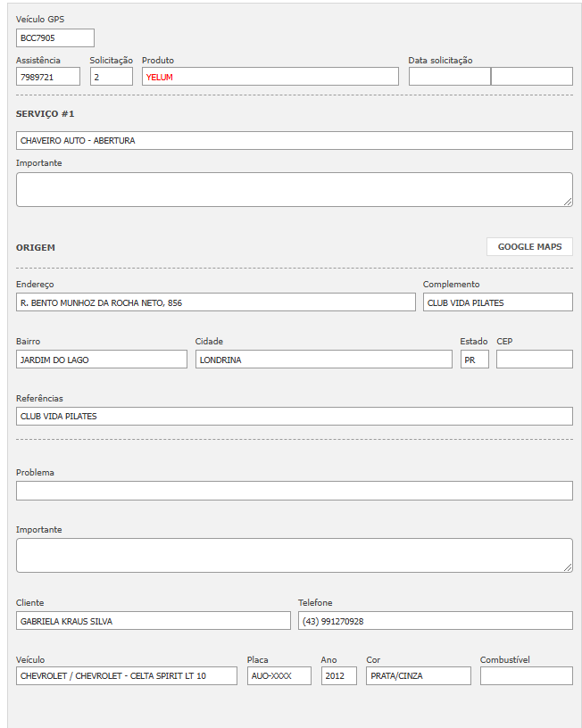Click the empty CEP field
The image size is (582, 728).
tap(534, 360)
